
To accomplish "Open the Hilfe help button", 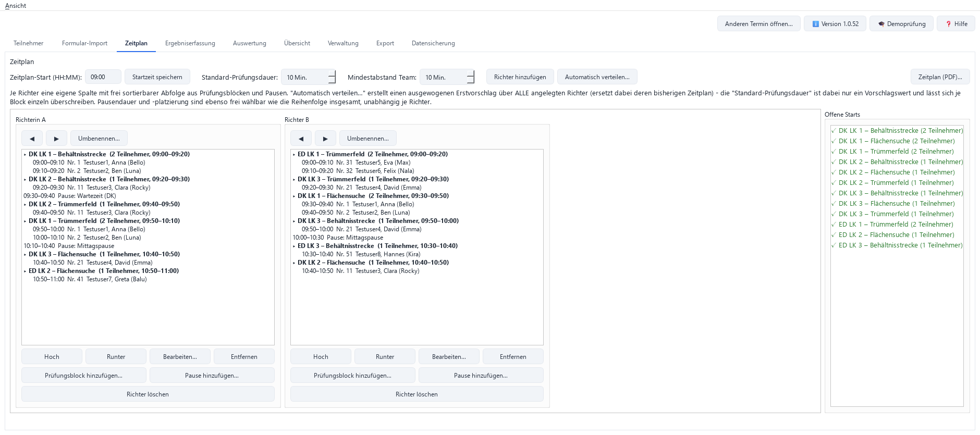I will coord(956,24).
